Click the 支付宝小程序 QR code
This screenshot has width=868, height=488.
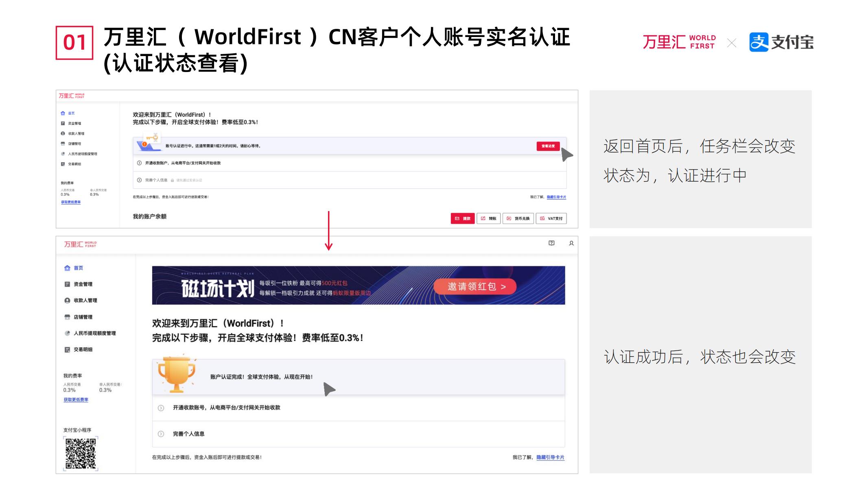click(81, 454)
